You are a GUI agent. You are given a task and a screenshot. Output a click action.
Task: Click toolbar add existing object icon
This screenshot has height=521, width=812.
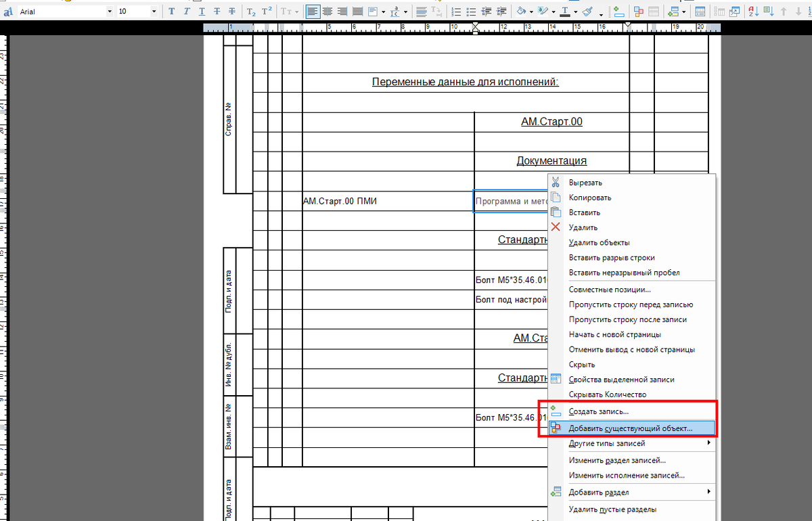pos(638,12)
